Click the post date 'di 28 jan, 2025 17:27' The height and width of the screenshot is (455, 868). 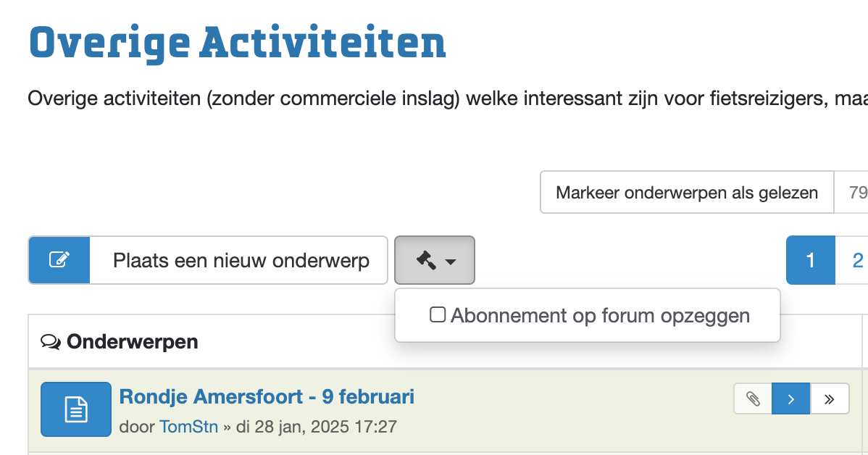click(x=317, y=427)
